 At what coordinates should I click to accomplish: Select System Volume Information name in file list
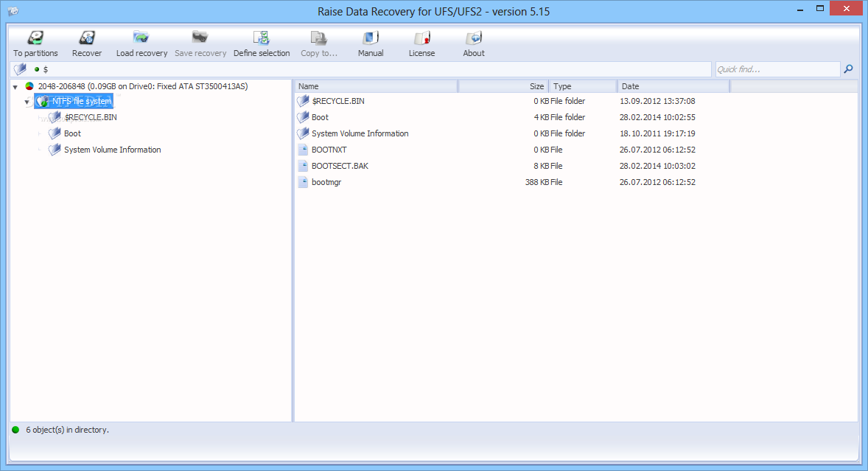(x=360, y=133)
